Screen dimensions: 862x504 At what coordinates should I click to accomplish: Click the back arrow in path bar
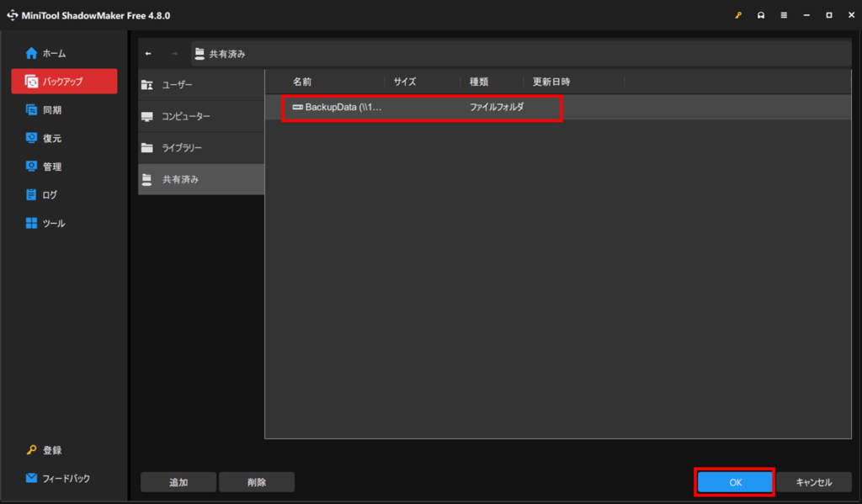coord(149,54)
